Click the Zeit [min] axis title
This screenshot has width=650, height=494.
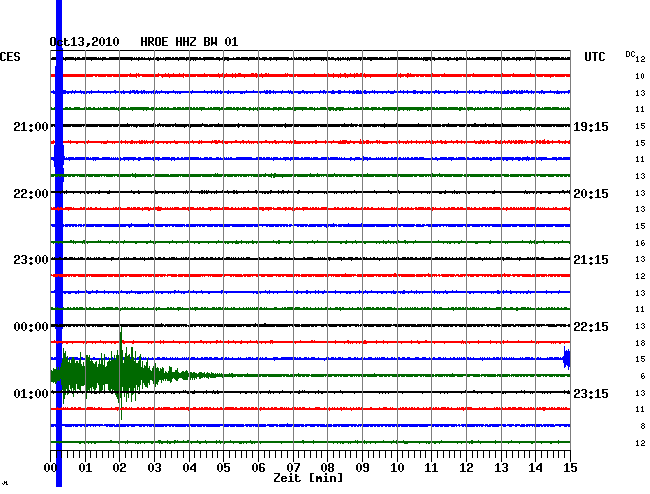(308, 478)
